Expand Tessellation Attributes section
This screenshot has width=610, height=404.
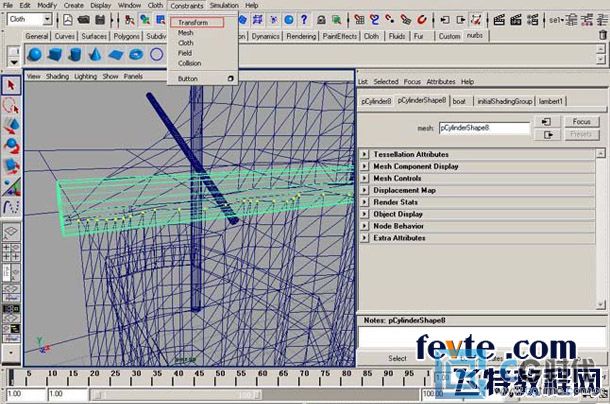tap(365, 154)
